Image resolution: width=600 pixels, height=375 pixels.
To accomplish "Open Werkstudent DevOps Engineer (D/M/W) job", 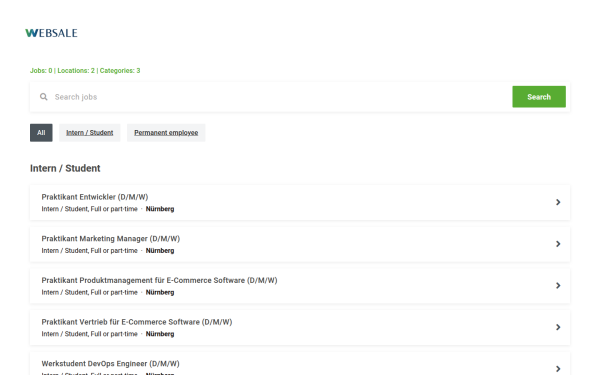I will coord(300,364).
